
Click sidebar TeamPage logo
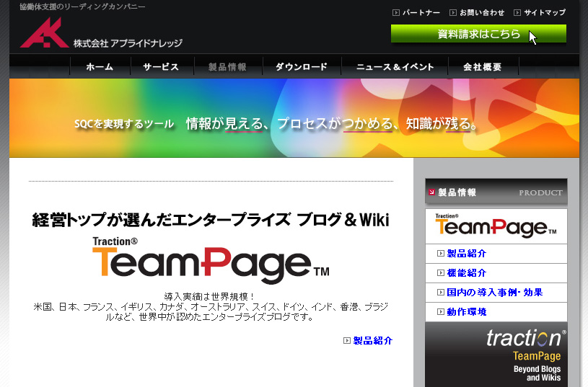point(496,226)
